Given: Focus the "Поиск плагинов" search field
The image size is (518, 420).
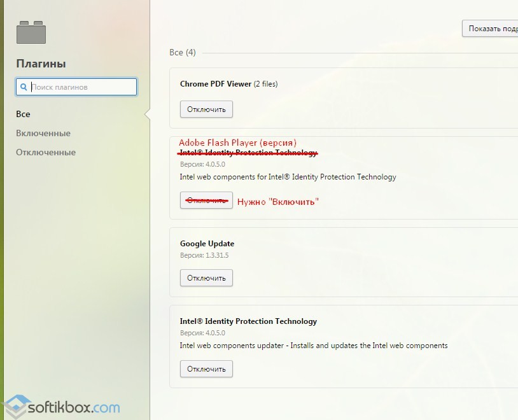Looking at the screenshot, I should (x=76, y=87).
